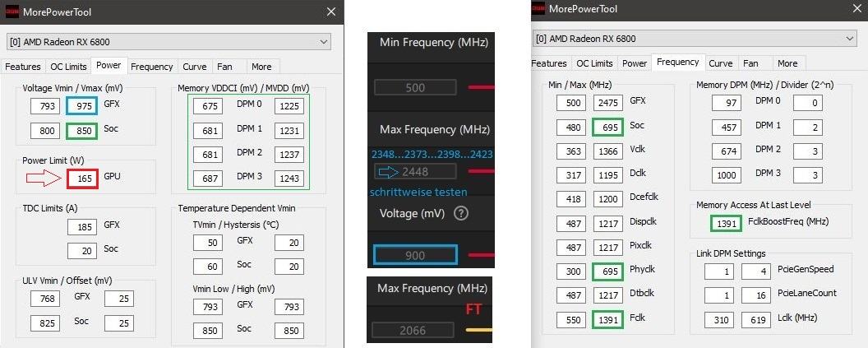Click TDC Limits GFX field showing 185
The width and height of the screenshot is (868, 348).
coord(82,226)
